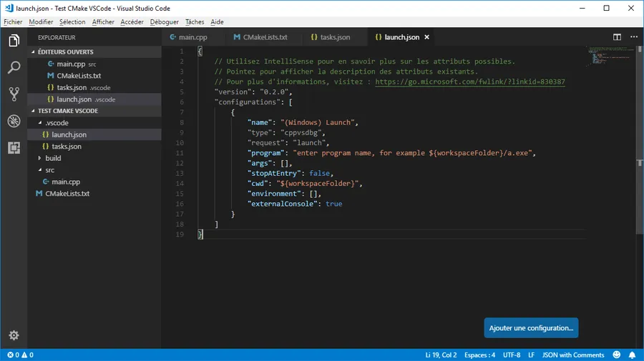Image resolution: width=644 pixels, height=361 pixels.
Task: Open notifications bell in status bar
Action: click(x=632, y=355)
